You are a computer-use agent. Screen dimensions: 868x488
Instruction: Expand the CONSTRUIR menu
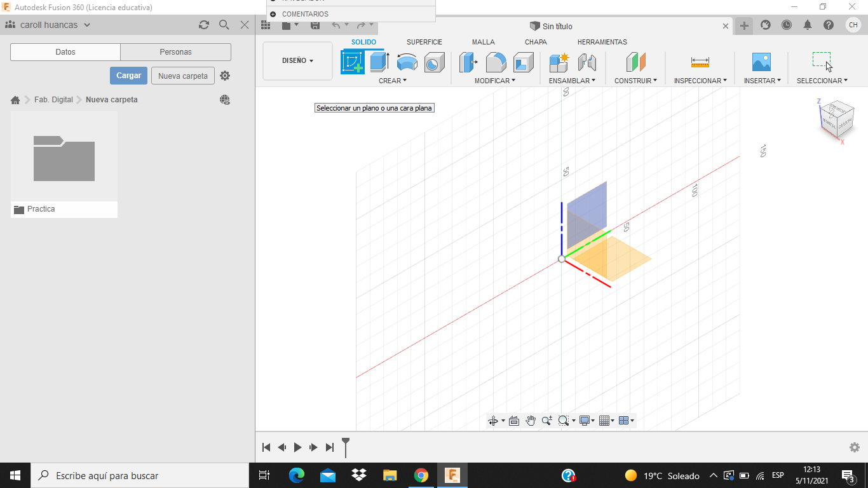pos(635,81)
